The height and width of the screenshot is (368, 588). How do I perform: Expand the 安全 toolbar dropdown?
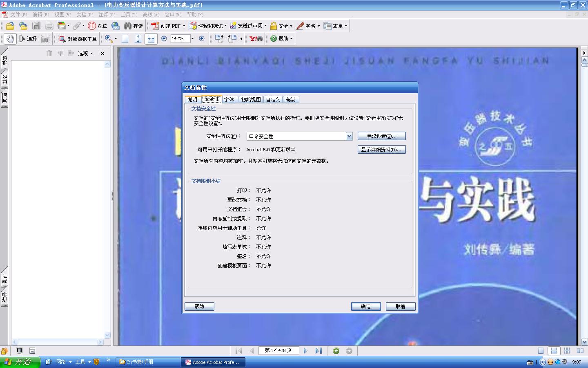pyautogui.click(x=291, y=26)
